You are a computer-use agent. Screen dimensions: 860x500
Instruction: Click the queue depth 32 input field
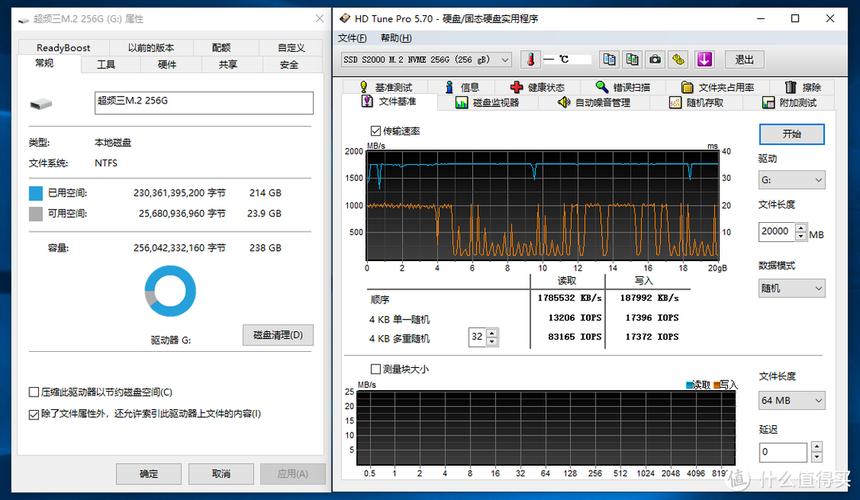(x=478, y=337)
